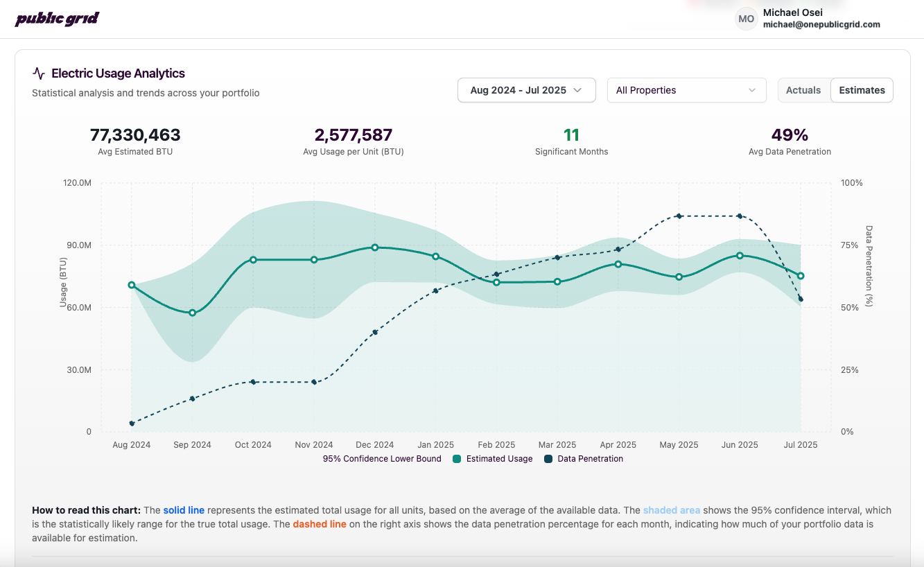Expand the property filter to choose a property

686,90
